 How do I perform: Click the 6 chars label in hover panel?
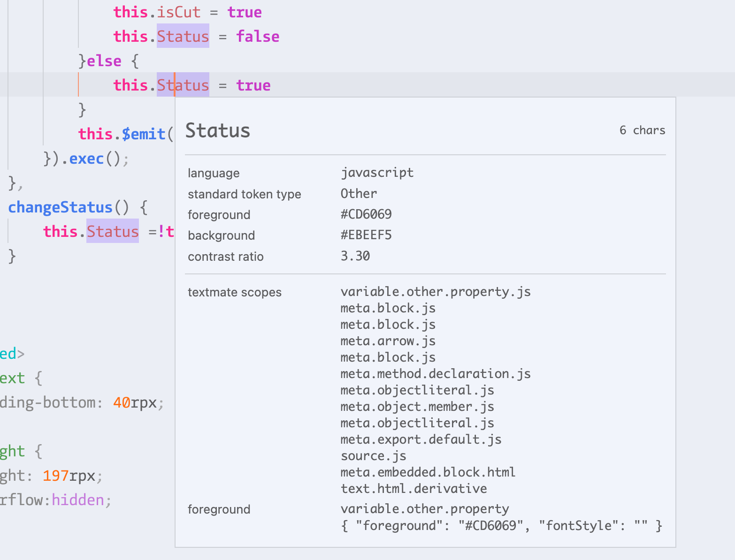643,130
